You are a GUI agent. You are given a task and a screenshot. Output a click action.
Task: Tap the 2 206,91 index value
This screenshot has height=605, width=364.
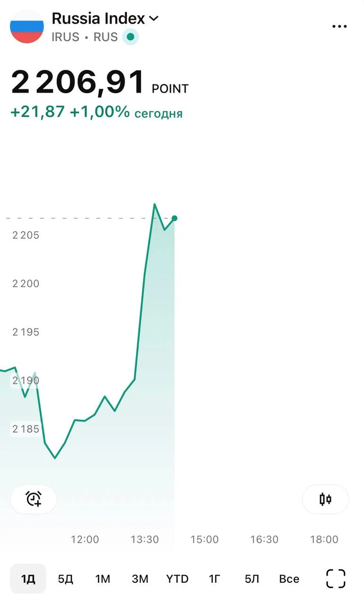tap(78, 82)
